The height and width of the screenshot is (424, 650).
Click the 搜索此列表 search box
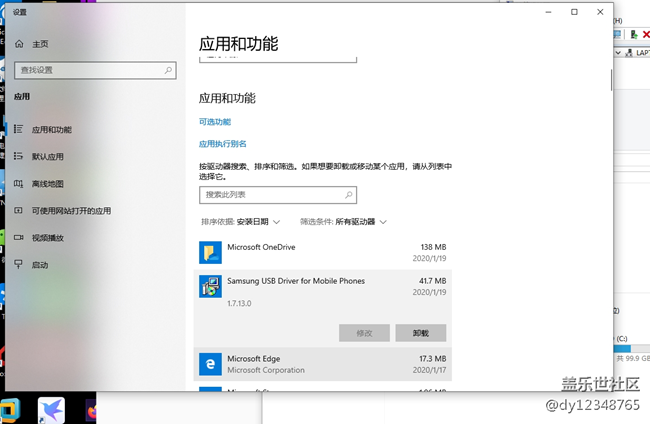pos(278,195)
